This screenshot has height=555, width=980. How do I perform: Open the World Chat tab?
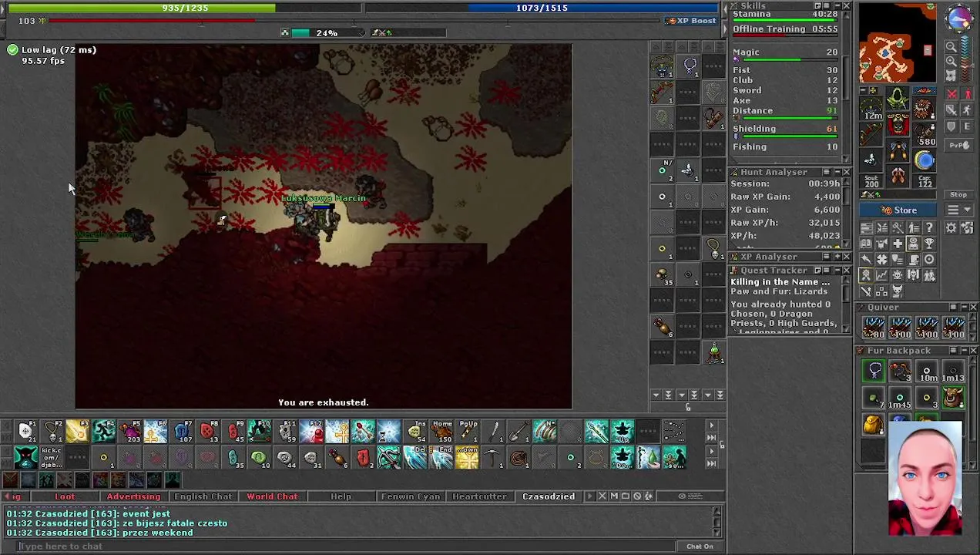(272, 496)
